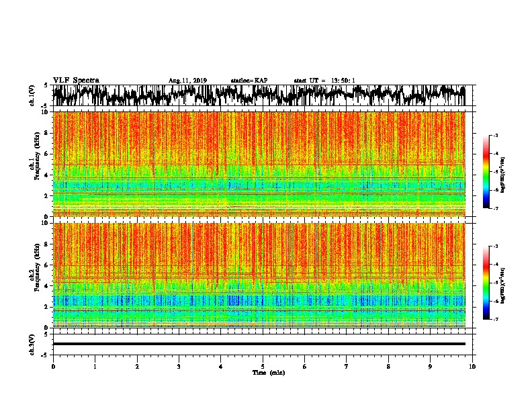Click the 'Time (min)' axis label
The height and width of the screenshot is (411, 532).
coord(269,373)
